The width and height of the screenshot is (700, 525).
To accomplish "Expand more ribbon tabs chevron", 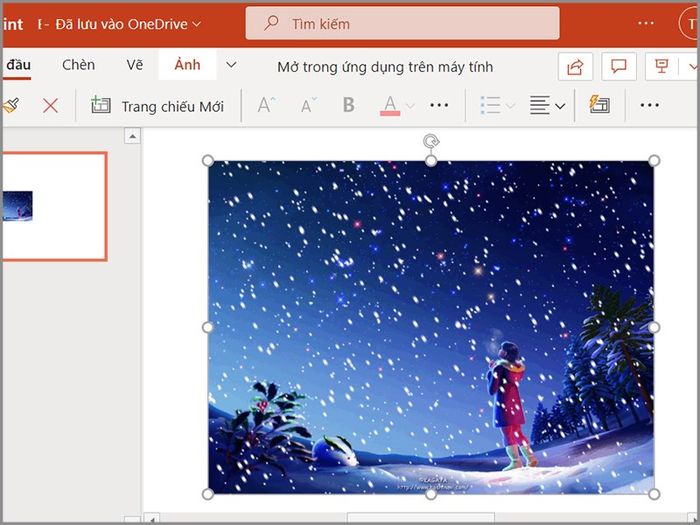I will tap(231, 65).
